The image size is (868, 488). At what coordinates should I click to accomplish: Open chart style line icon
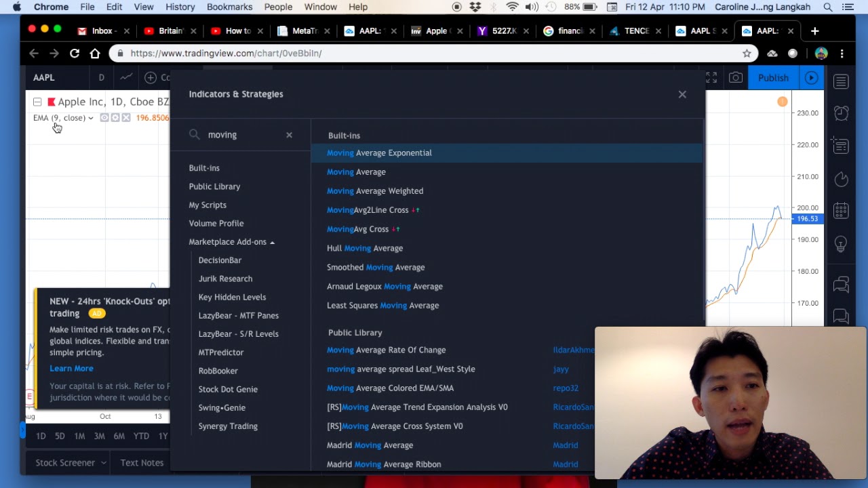(126, 77)
